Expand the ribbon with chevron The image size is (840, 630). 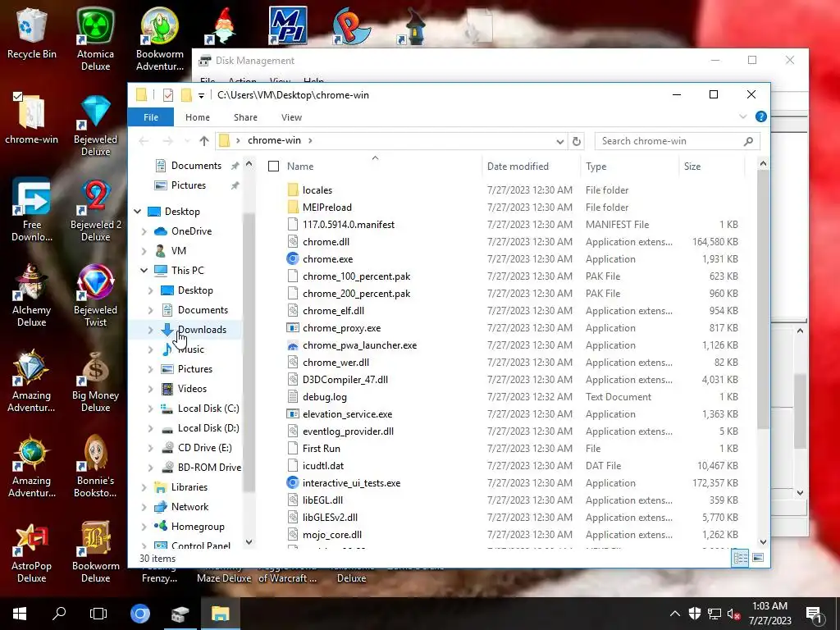(x=743, y=116)
